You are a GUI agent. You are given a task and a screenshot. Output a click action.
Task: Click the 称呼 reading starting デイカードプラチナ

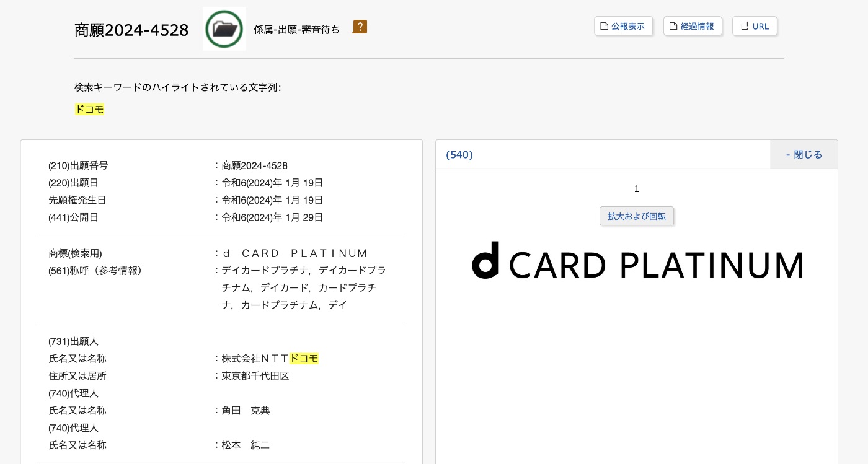(x=304, y=288)
